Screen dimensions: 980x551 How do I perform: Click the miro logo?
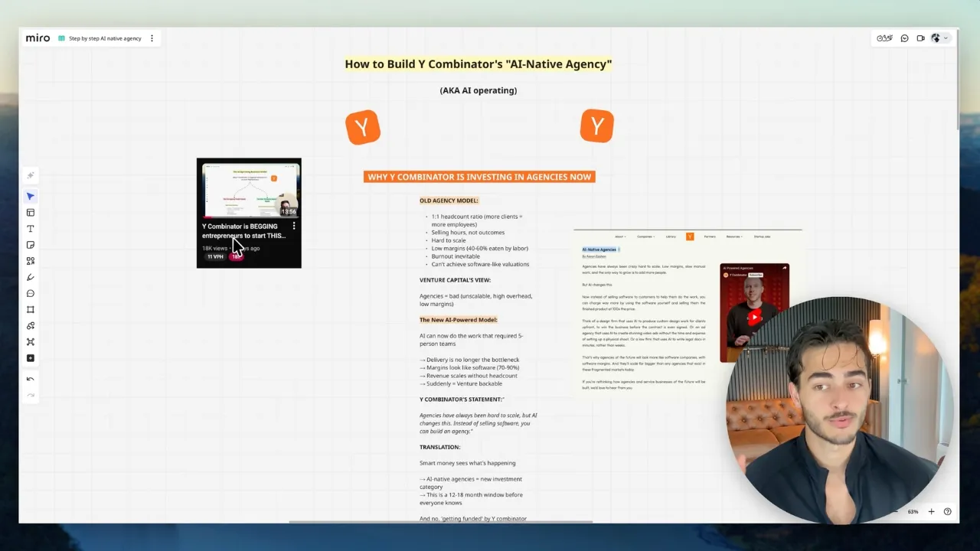coord(37,37)
